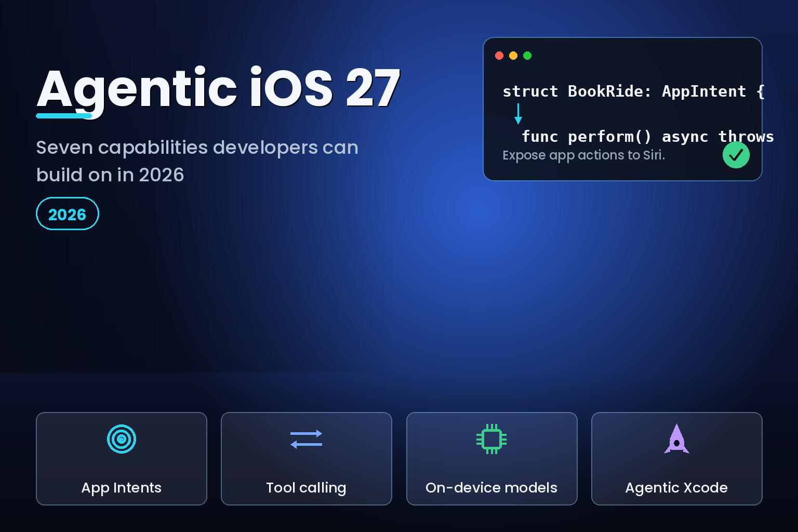Click the 'struct BookRide: AppIntent {' code line
Viewport: 798px width, 532px height.
(634, 91)
